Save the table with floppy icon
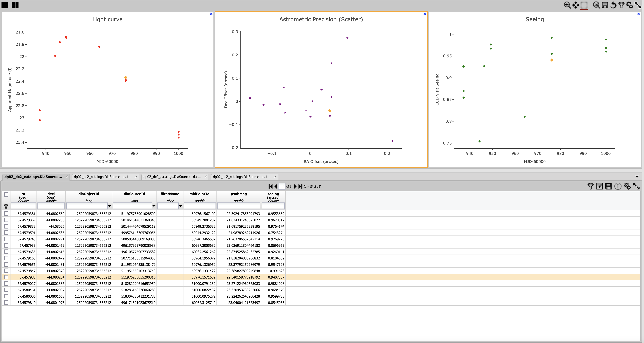This screenshot has width=644, height=343. point(608,186)
